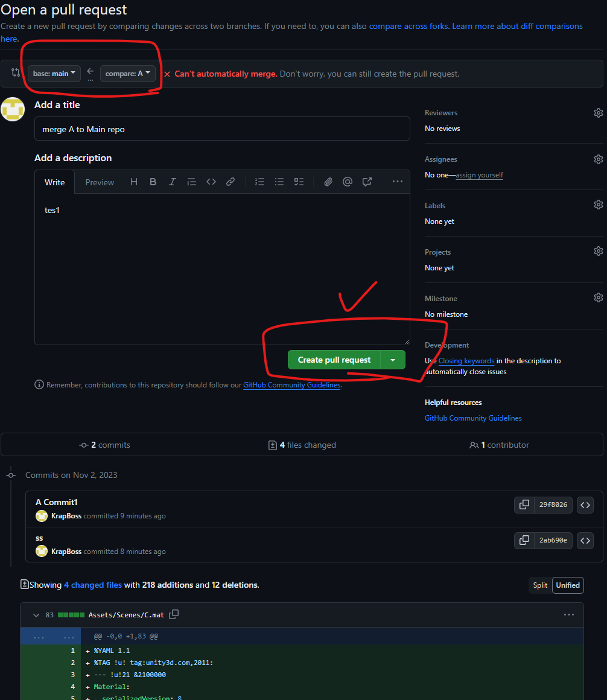
Task: Insert task list icon
Action: point(299,182)
